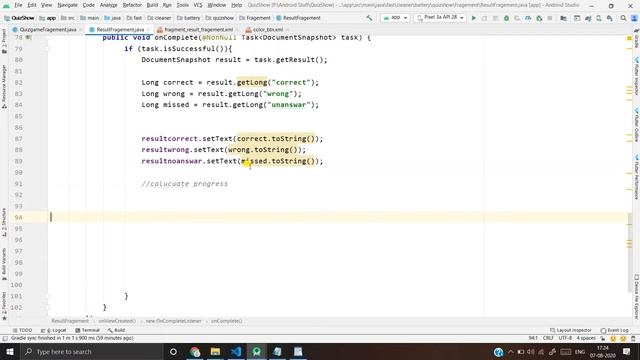
Task: Click the //calucuate progress comment
Action: click(x=184, y=184)
